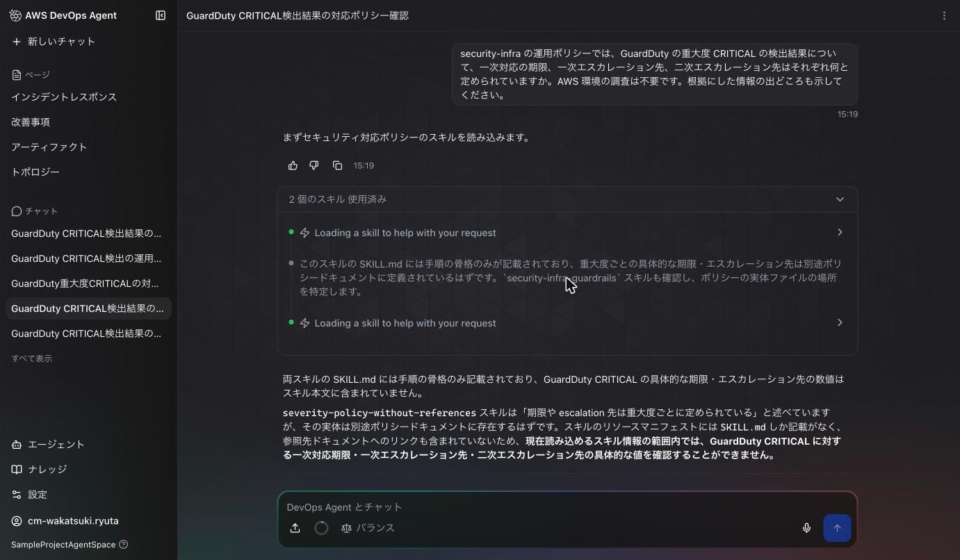Copy the agent's response text
Screen dimensions: 960x560
337,165
